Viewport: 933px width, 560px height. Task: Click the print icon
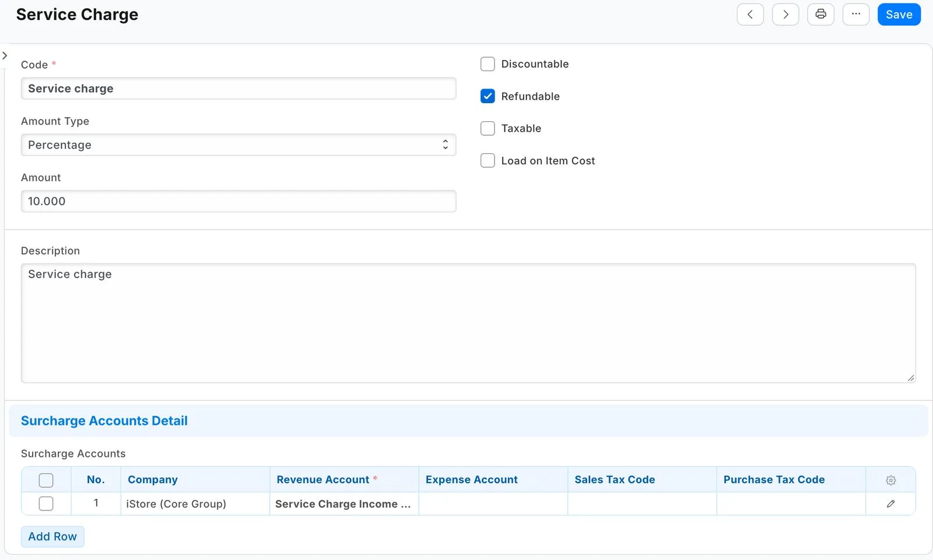820,15
